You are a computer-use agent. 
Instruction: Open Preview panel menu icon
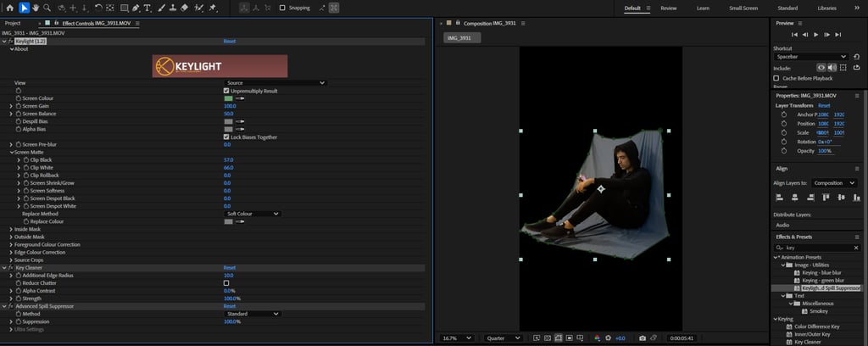pyautogui.click(x=801, y=23)
